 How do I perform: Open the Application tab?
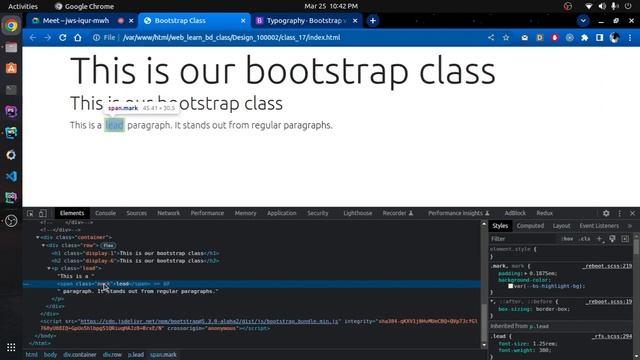(x=282, y=213)
